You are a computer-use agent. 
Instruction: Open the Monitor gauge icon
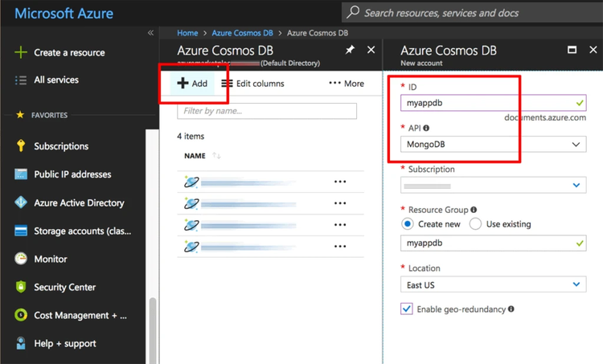tap(21, 259)
